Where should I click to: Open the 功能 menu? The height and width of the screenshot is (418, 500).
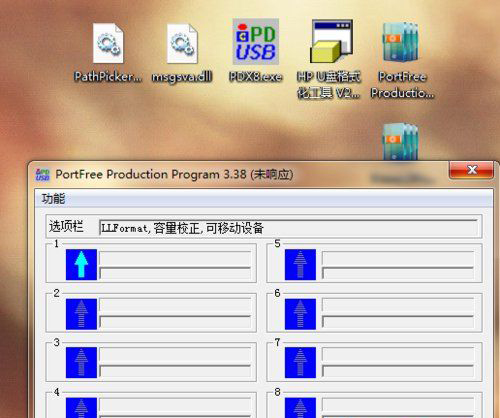(x=53, y=199)
